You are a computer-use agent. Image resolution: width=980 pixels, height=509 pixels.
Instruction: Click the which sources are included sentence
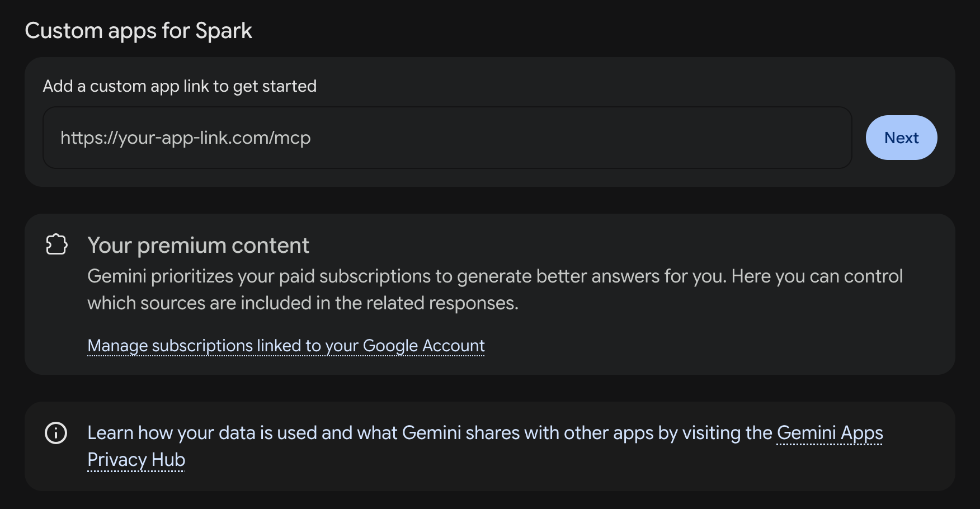tap(303, 303)
